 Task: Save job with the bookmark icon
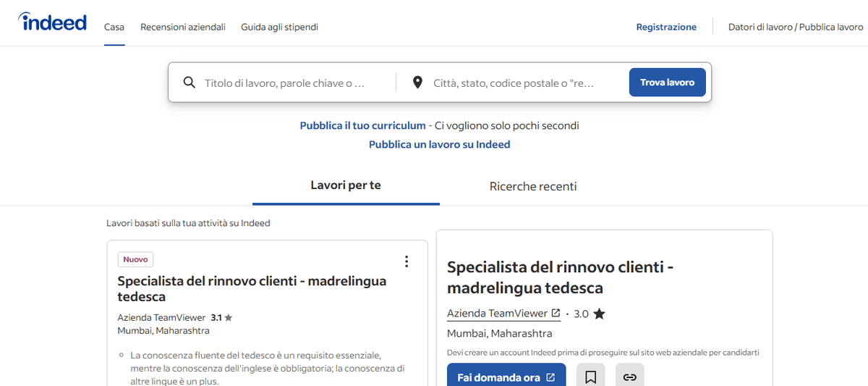coord(590,377)
